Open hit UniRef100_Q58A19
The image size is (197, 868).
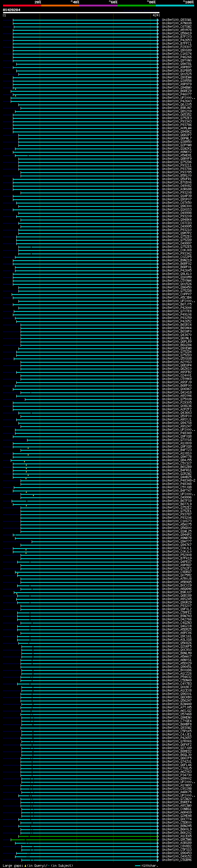click(177, 33)
